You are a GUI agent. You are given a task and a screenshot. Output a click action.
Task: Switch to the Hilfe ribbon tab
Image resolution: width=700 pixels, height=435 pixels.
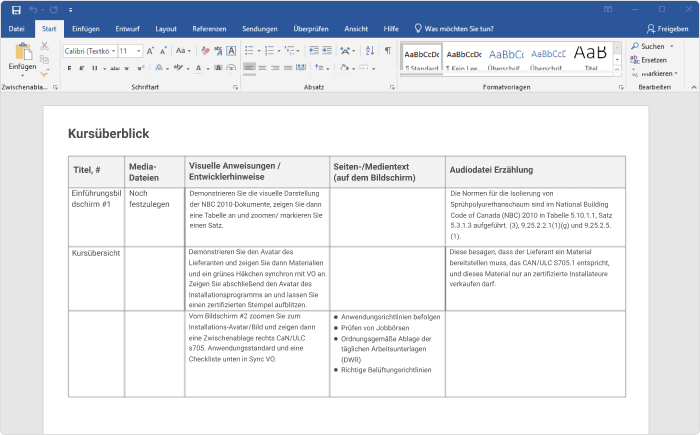pyautogui.click(x=391, y=29)
